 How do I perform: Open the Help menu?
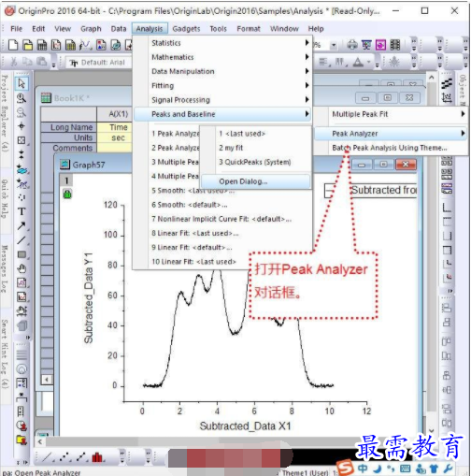coord(316,29)
